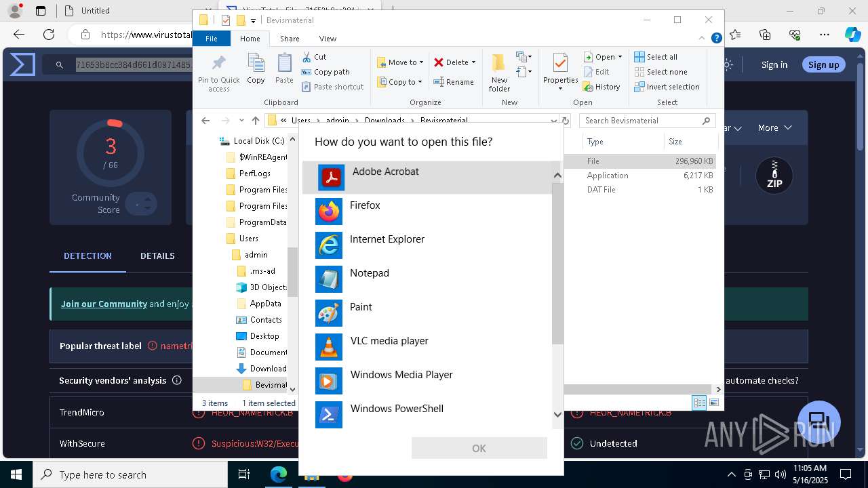Choose Windows Media Player from list
This screenshot has width=868, height=488.
click(427, 381)
